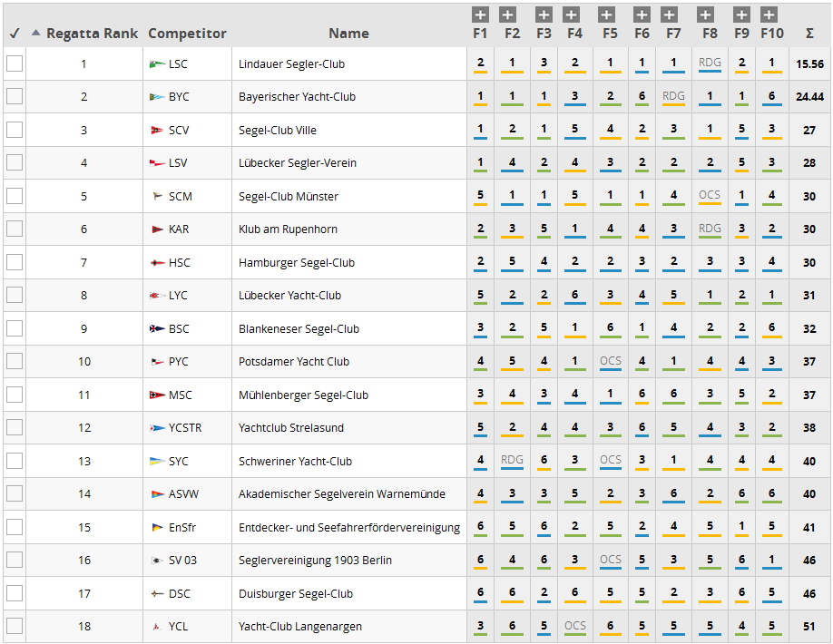Click the select-all checkmark header icon
The image size is (833, 644).
(15, 34)
